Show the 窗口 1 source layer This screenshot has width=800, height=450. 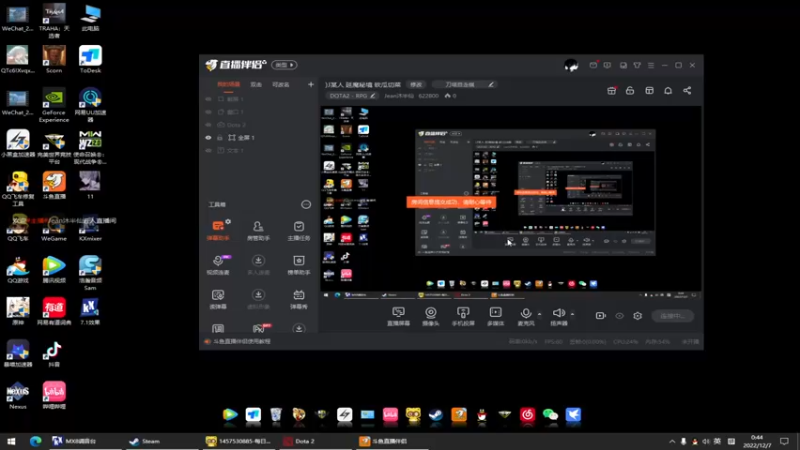pyautogui.click(x=208, y=112)
